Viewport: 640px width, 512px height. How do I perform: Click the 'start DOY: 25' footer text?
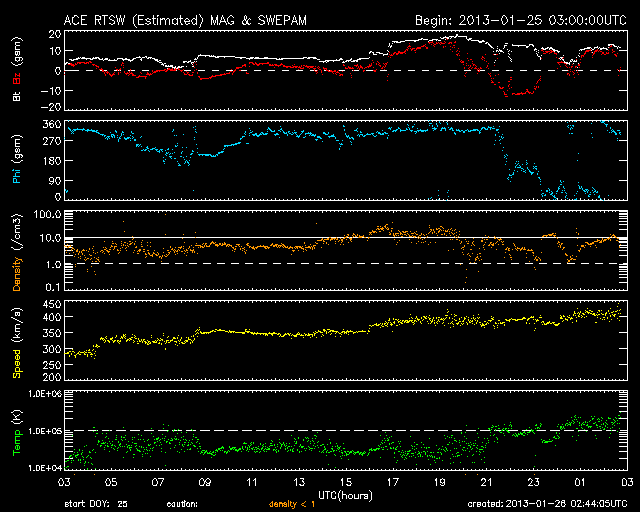tap(96, 504)
